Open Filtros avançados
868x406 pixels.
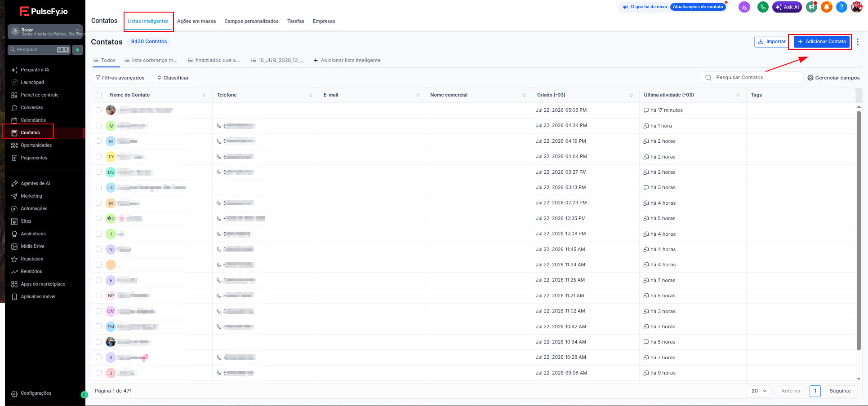point(120,78)
